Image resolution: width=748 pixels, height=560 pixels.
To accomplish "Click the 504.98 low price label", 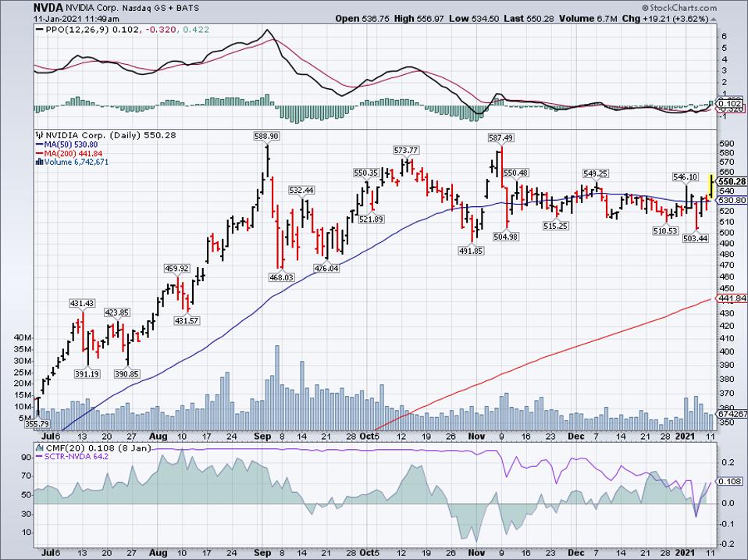I will tap(506, 237).
